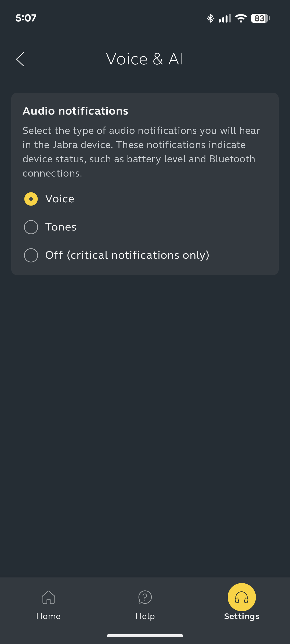
Task: Select the Voice radio button
Action: [31, 199]
